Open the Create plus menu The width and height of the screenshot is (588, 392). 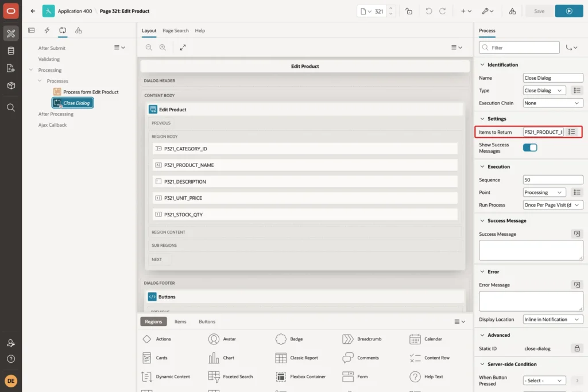(466, 11)
